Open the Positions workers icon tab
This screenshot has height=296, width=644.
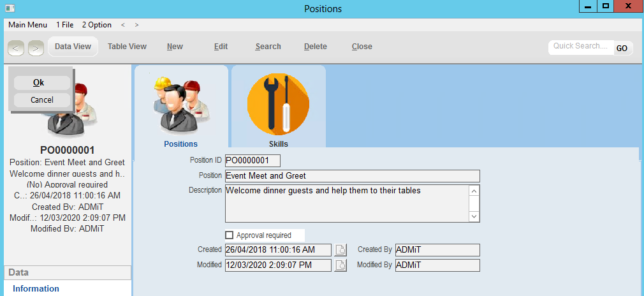180,105
